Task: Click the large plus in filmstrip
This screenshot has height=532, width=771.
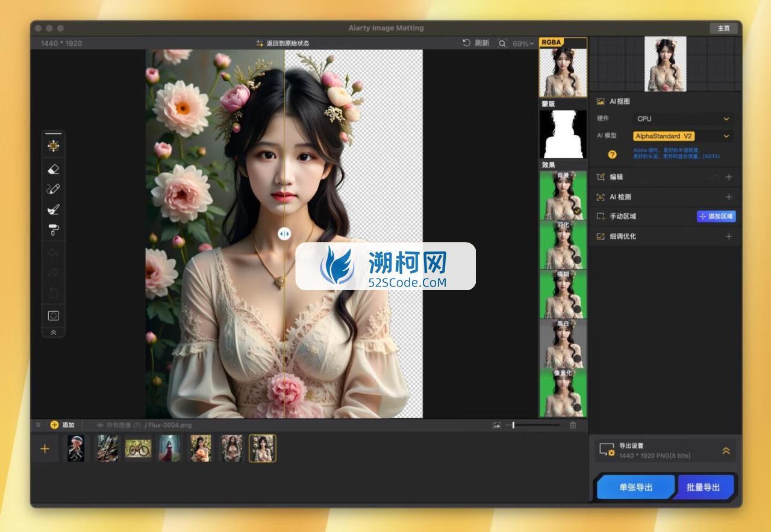Action: click(x=45, y=449)
